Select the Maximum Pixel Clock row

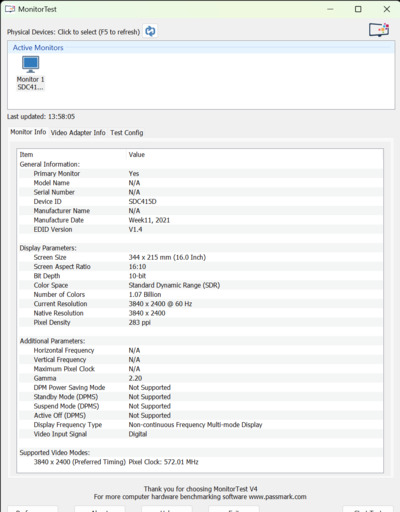pyautogui.click(x=200, y=369)
